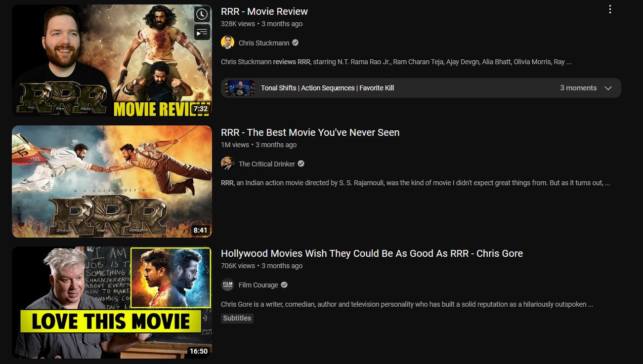Click Film Courage channel avatar
The image size is (643, 364).
pos(227,284)
